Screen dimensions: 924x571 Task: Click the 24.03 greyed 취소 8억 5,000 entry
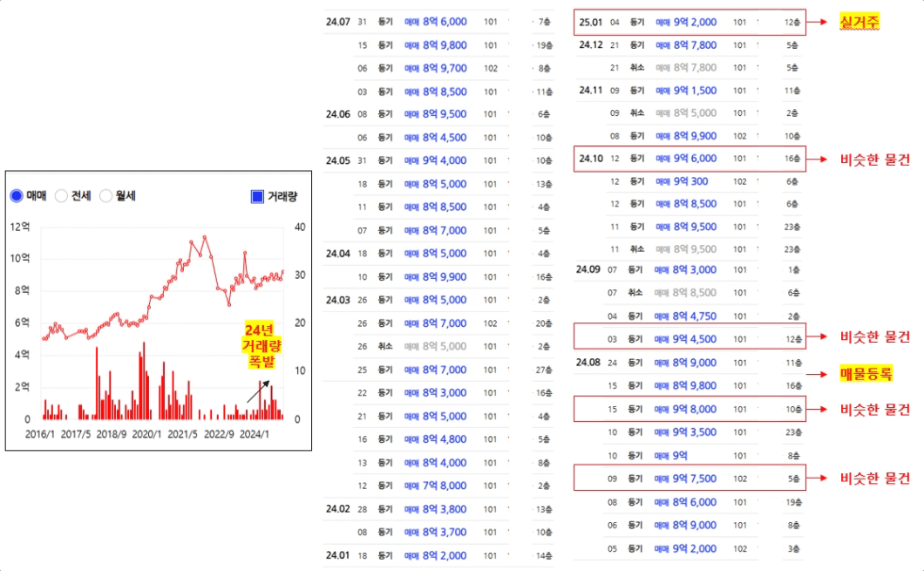pos(436,346)
